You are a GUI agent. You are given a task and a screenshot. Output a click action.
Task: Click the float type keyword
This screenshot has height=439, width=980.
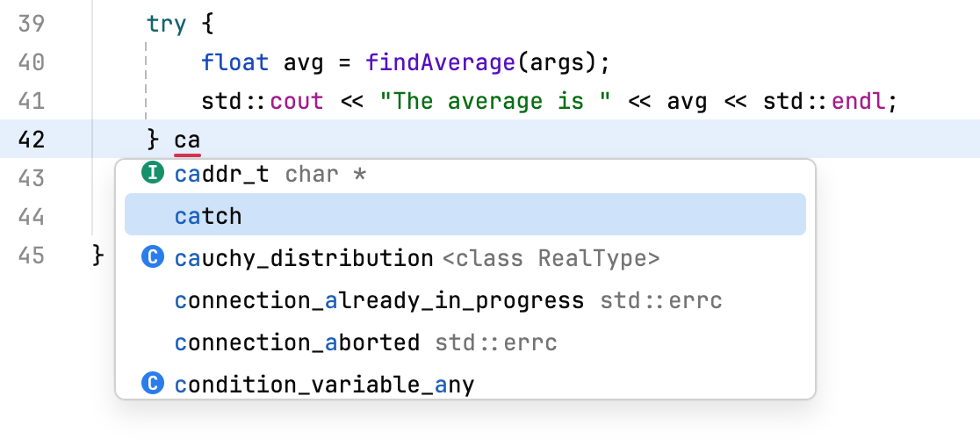(228, 62)
